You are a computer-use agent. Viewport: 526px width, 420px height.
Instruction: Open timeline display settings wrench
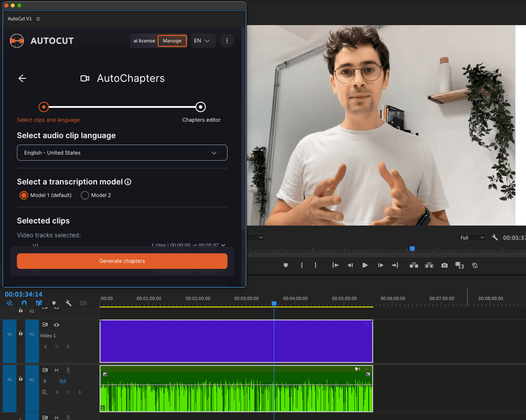point(68,304)
